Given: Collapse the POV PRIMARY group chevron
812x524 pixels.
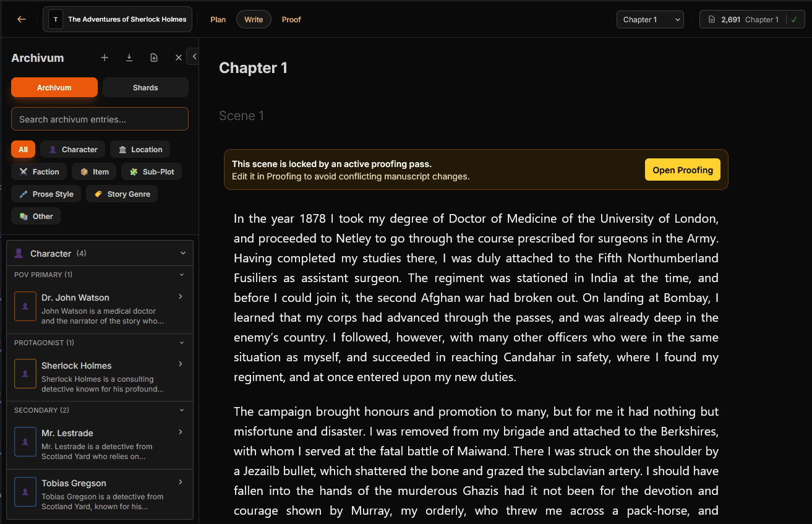Looking at the screenshot, I should [182, 275].
